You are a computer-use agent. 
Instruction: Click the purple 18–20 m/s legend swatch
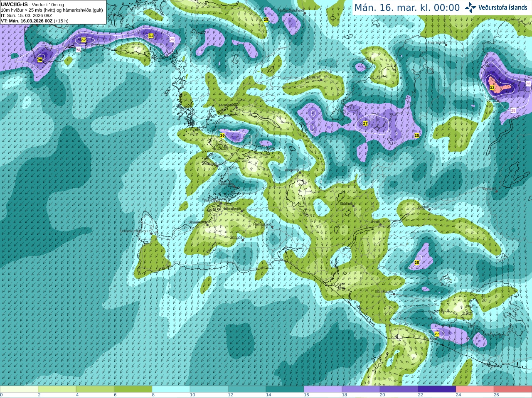click(361, 389)
